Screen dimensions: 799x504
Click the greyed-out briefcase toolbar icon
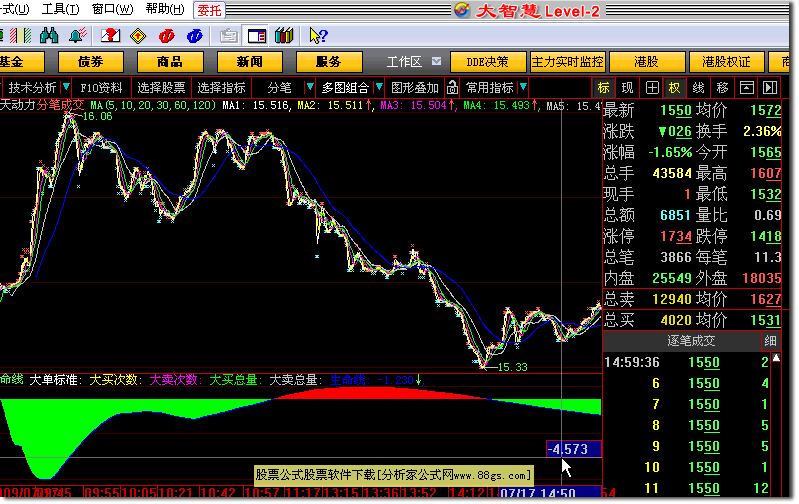pos(229,36)
